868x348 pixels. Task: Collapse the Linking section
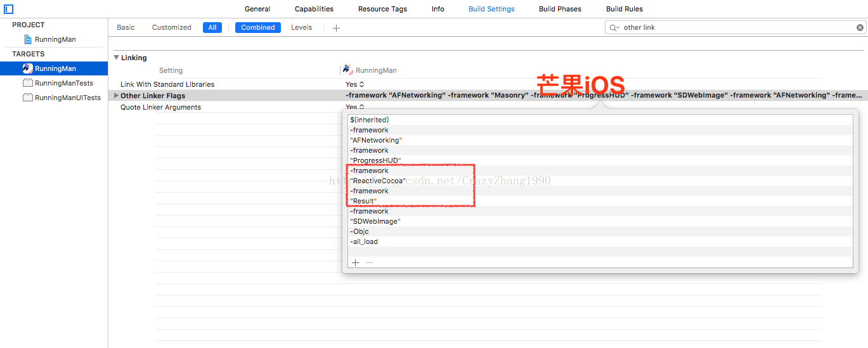(x=116, y=58)
